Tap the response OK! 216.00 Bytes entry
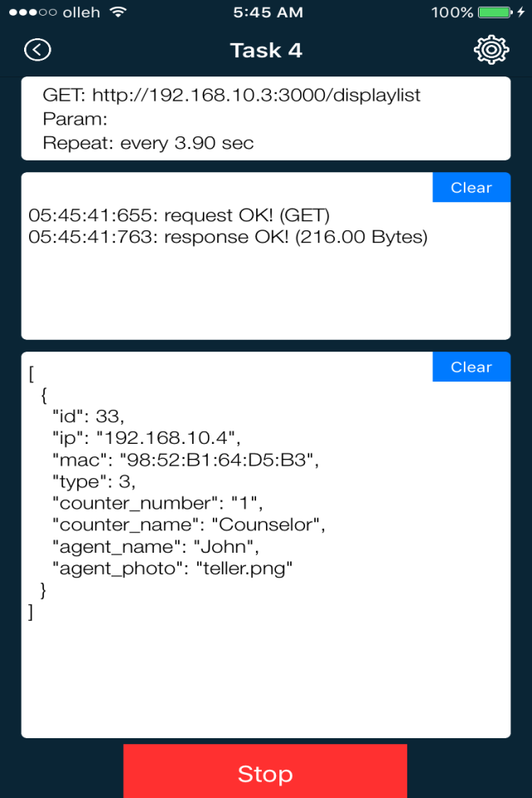This screenshot has width=532, height=798. coord(228,238)
